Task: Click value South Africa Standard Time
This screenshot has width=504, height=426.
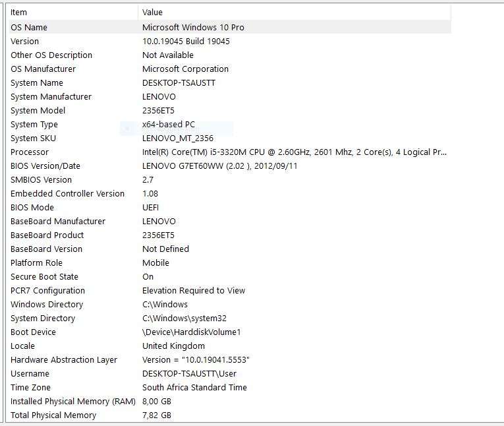Action: (x=194, y=387)
